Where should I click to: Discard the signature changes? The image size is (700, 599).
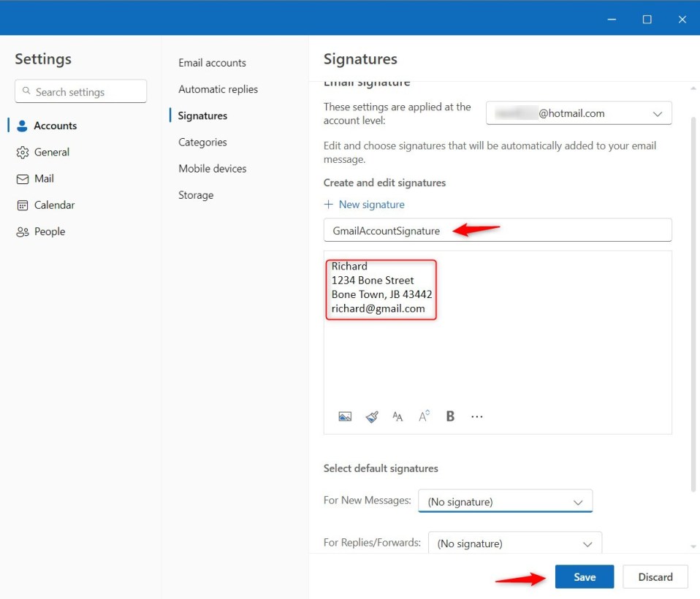[x=655, y=576]
